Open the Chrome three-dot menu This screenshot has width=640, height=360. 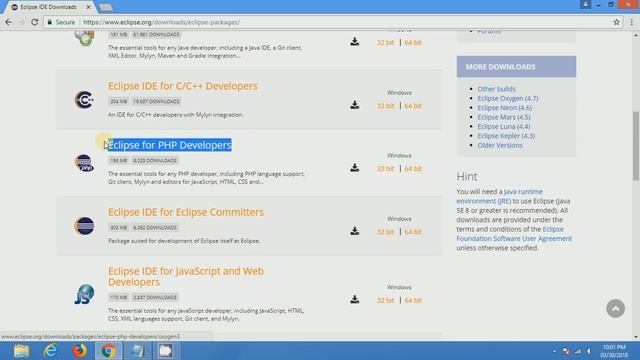pos(631,22)
